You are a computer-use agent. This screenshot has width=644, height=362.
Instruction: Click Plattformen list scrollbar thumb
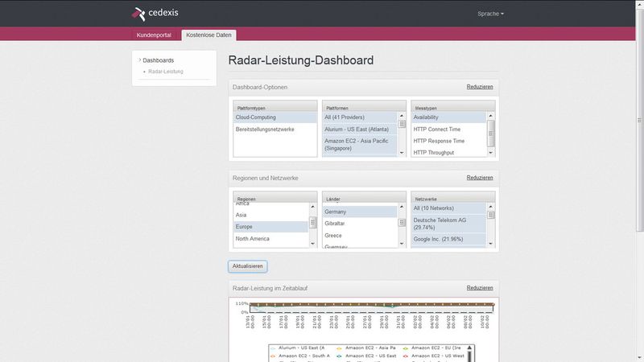pyautogui.click(x=402, y=124)
